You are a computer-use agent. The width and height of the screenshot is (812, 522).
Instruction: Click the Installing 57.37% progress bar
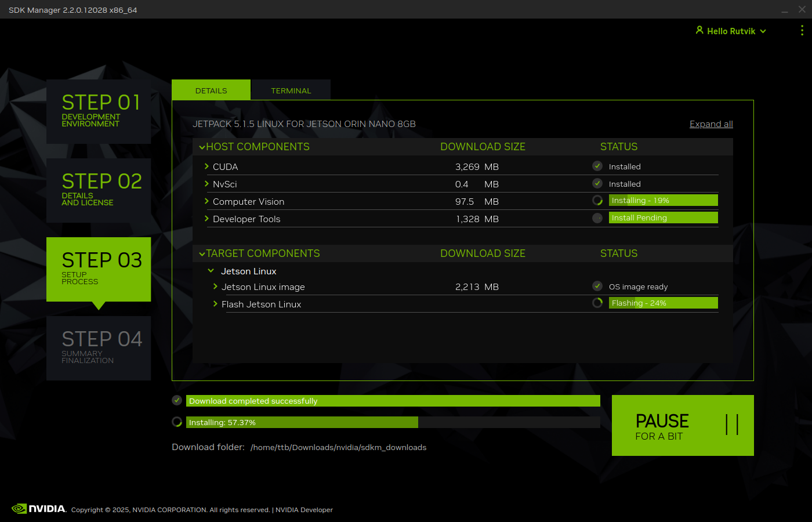click(393, 422)
